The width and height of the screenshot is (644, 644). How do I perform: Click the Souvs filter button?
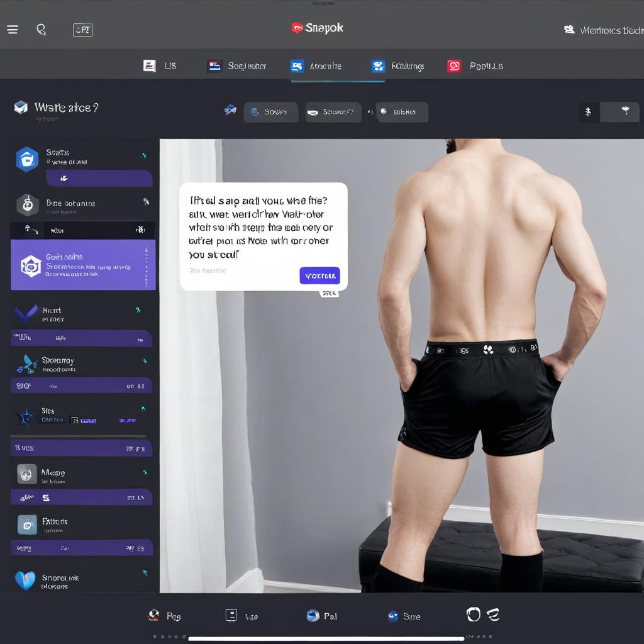pyautogui.click(x=270, y=112)
